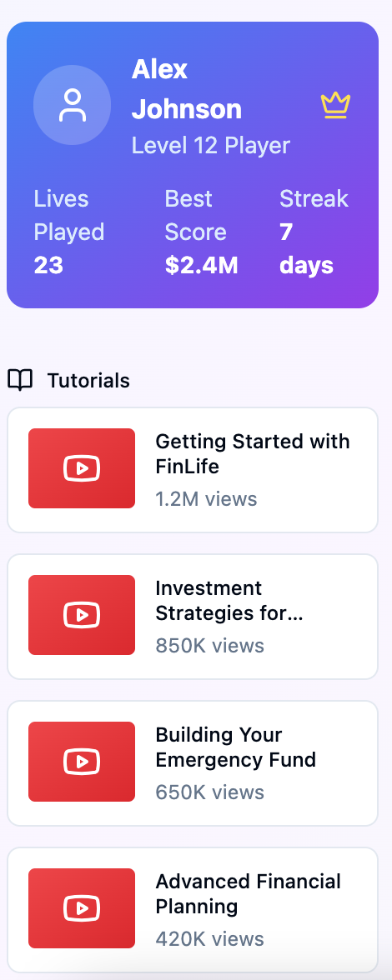This screenshot has height=980, width=392.
Task: Click the 1.2M views text
Action: (x=206, y=498)
